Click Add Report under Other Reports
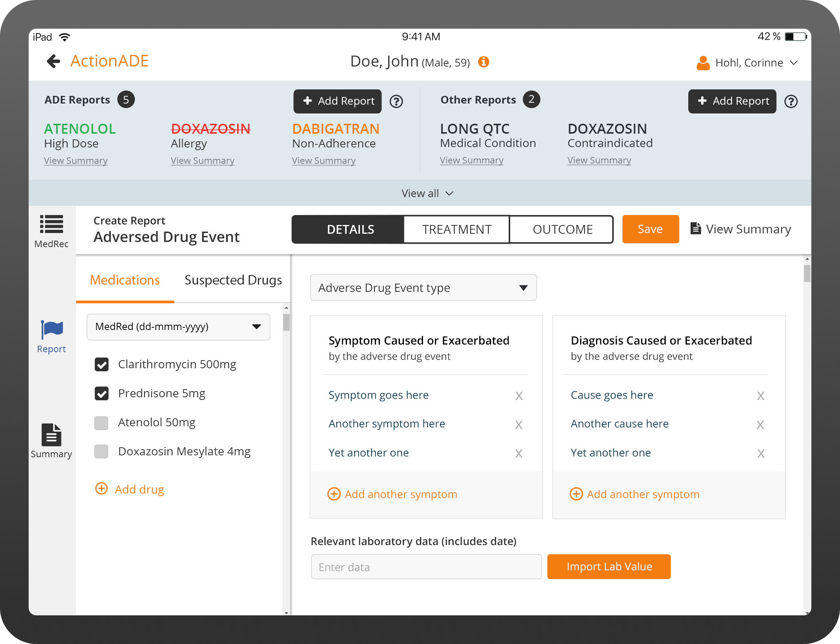The image size is (840, 644). 732,101
